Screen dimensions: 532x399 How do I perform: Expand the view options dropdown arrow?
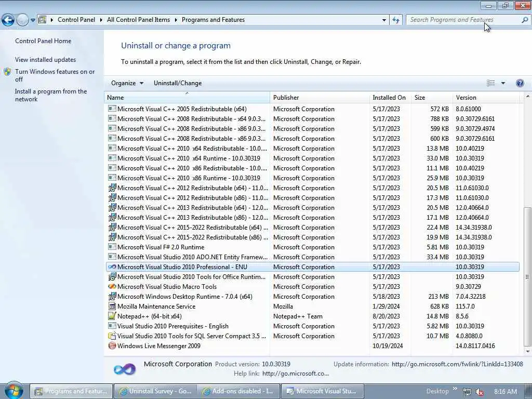[503, 83]
